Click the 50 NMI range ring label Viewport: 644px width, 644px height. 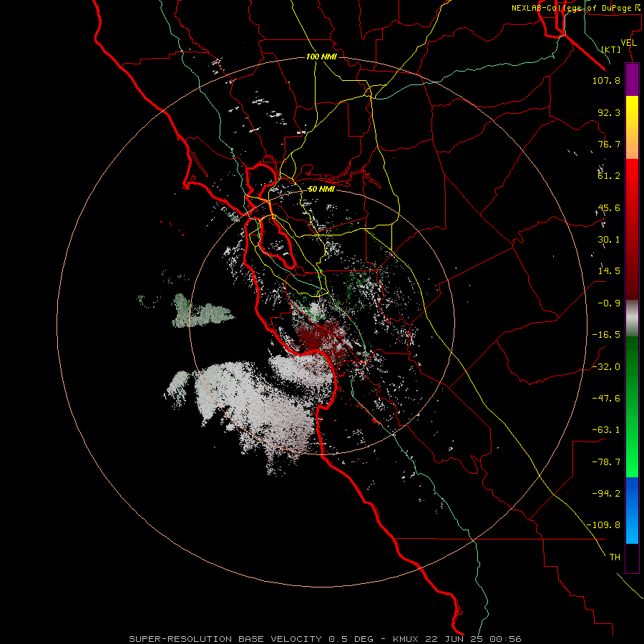321,190
